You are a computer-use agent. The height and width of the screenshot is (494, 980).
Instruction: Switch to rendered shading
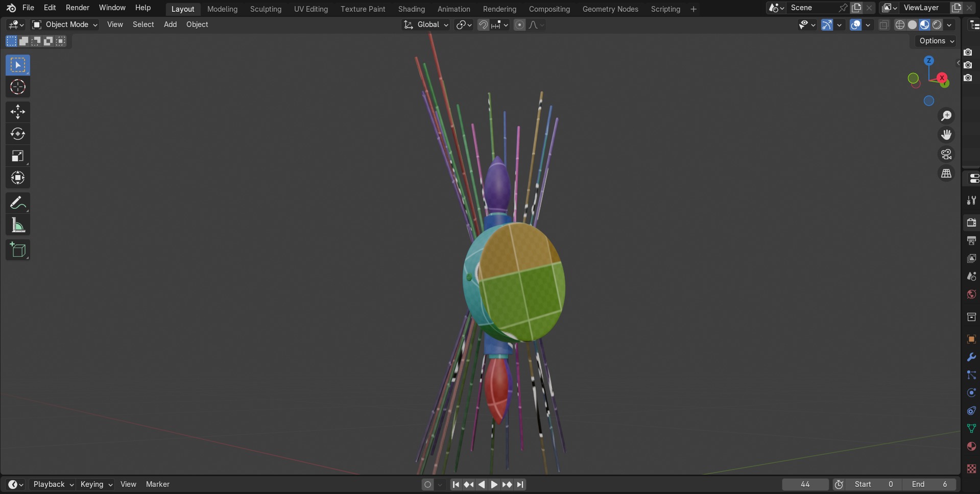coord(937,24)
